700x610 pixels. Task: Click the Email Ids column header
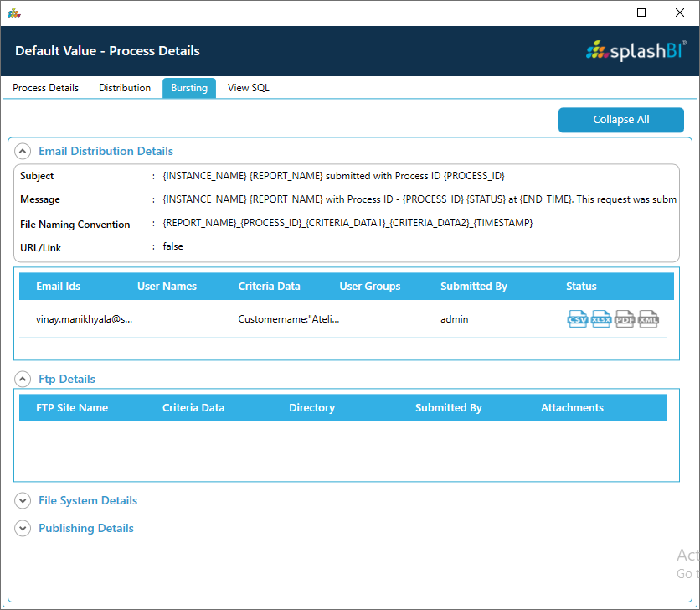58,287
